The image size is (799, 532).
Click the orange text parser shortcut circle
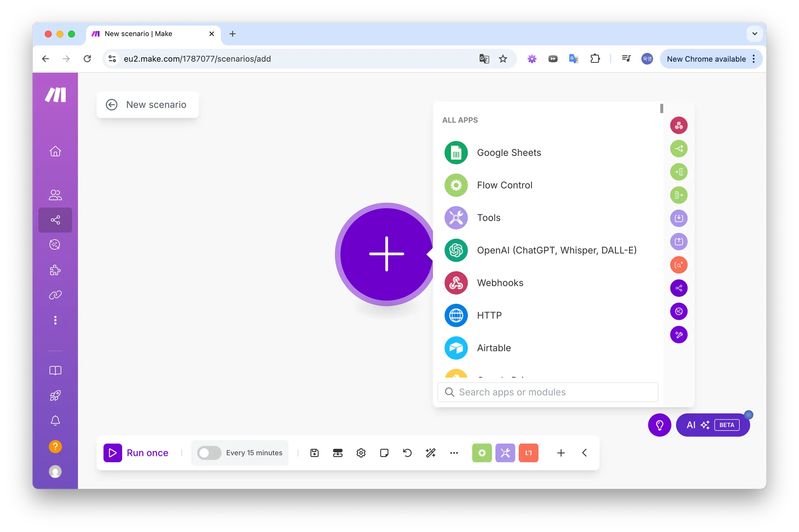679,265
